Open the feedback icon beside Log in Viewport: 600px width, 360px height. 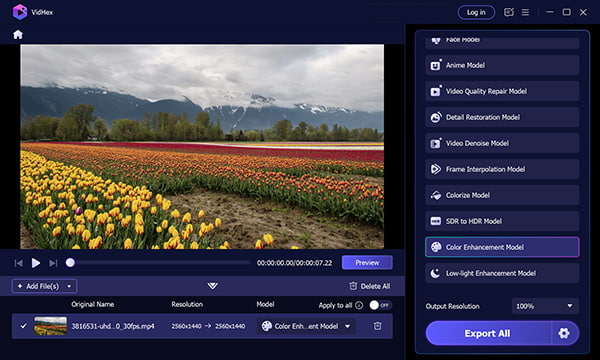(x=509, y=12)
